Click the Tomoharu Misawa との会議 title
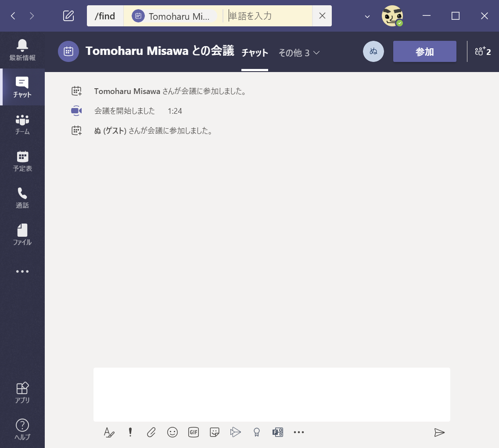This screenshot has height=448, width=499. click(160, 51)
